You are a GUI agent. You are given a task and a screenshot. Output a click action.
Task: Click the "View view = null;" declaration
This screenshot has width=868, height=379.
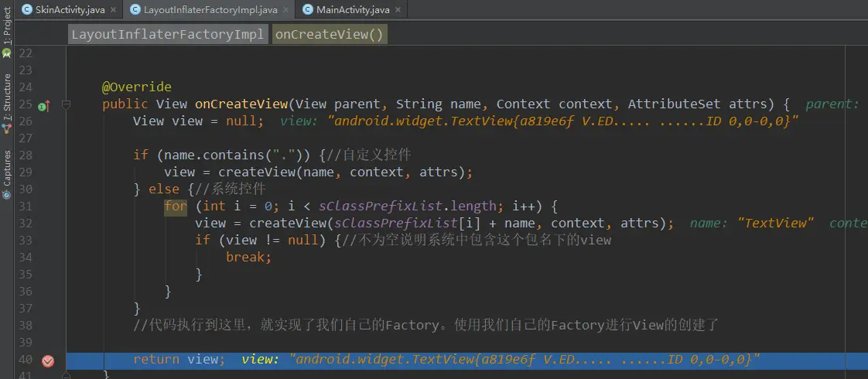point(198,121)
